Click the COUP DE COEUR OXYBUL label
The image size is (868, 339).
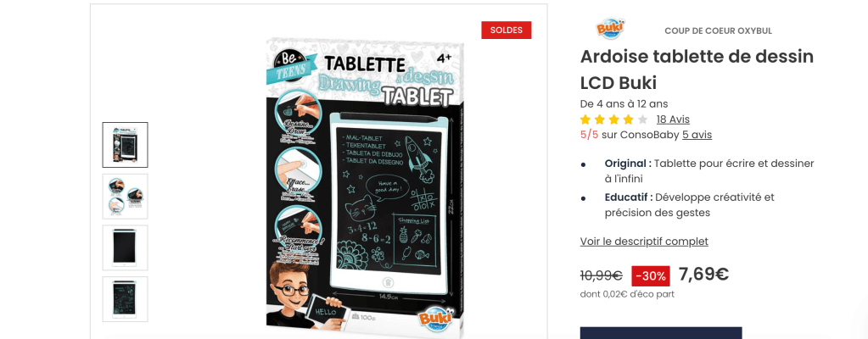(x=718, y=31)
